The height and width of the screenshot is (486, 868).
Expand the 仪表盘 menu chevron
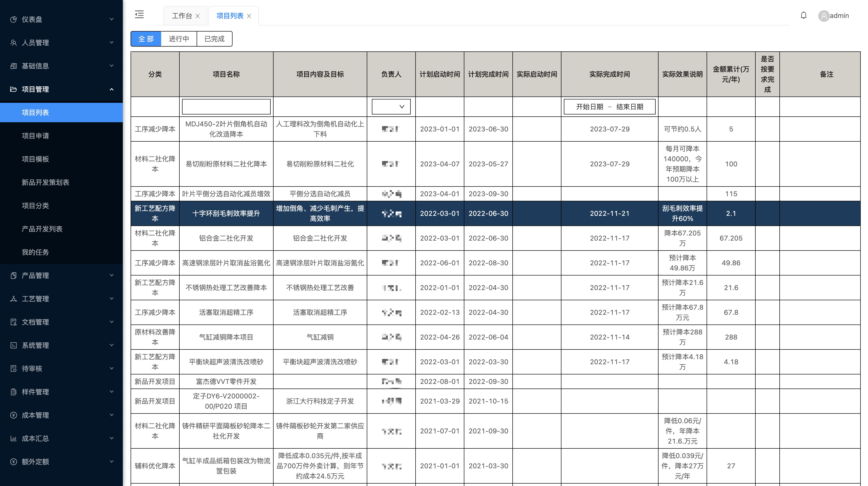pyautogui.click(x=111, y=19)
